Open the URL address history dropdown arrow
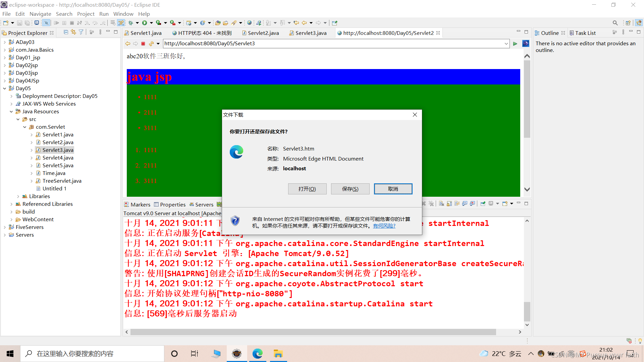Screen dimensions: 644x362 point(506,44)
